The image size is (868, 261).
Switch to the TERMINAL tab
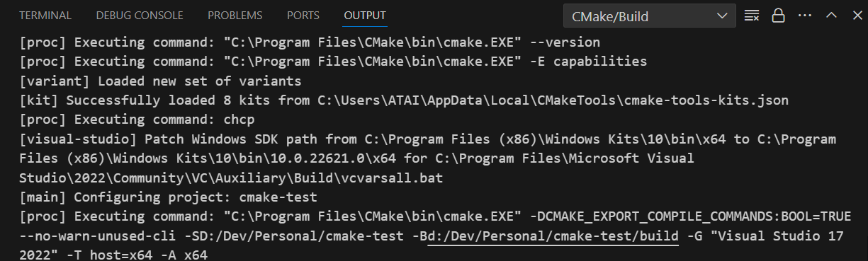pyautogui.click(x=45, y=15)
